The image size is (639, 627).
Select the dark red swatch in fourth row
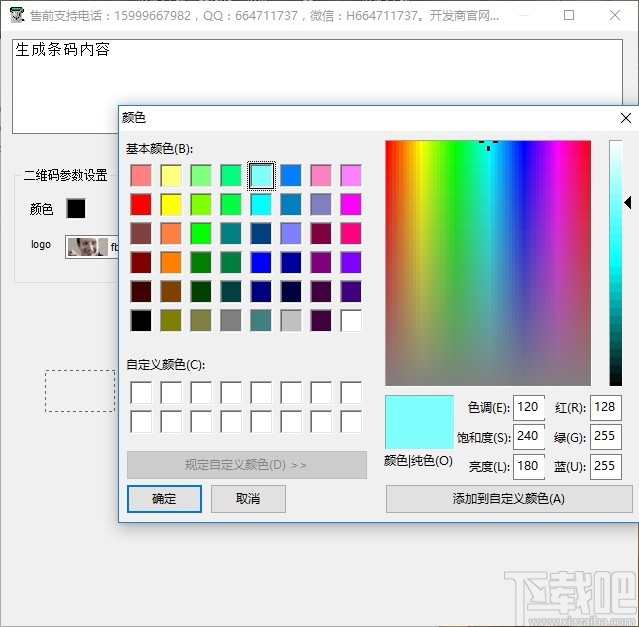tap(141, 263)
